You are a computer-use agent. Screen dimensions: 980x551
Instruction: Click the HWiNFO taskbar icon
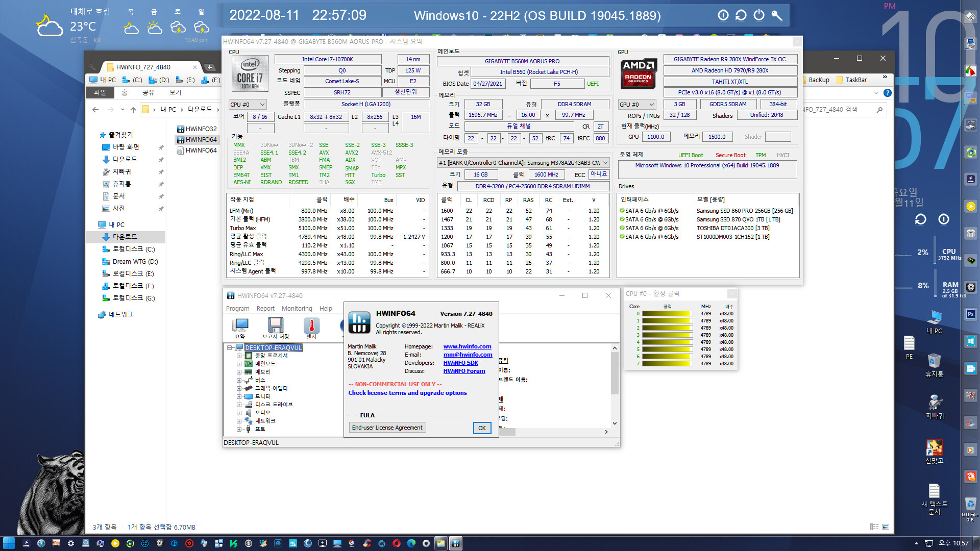(x=456, y=543)
